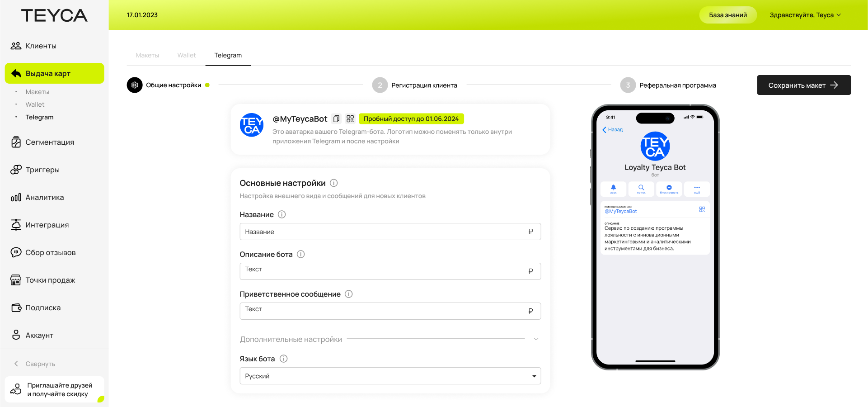Image resolution: width=868 pixels, height=407 pixels.
Task: Open the bot QR code icon
Action: pyautogui.click(x=350, y=119)
